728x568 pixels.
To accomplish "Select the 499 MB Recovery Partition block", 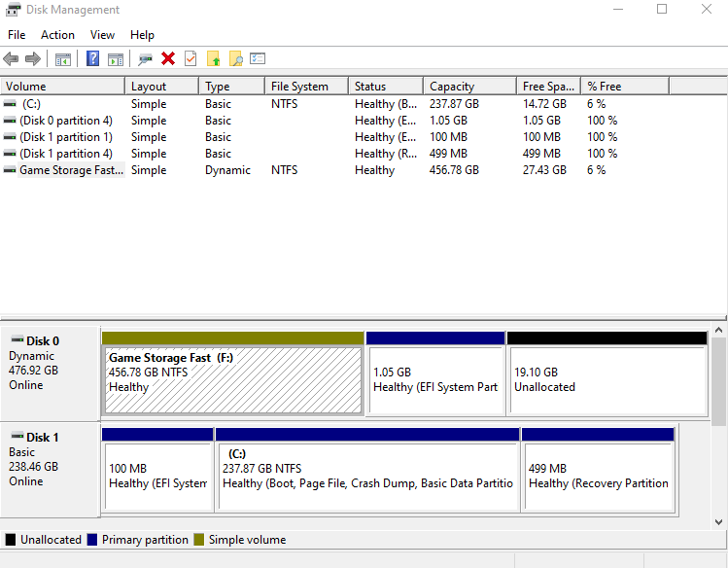I will 597,476.
